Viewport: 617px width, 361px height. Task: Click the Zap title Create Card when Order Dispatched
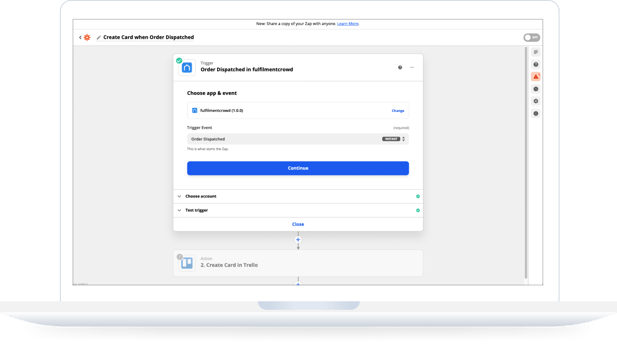149,37
